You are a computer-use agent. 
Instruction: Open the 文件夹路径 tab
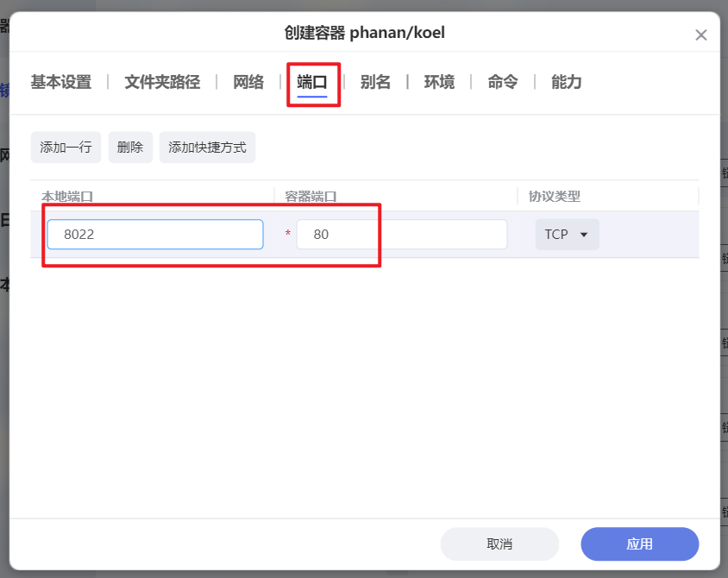point(161,82)
